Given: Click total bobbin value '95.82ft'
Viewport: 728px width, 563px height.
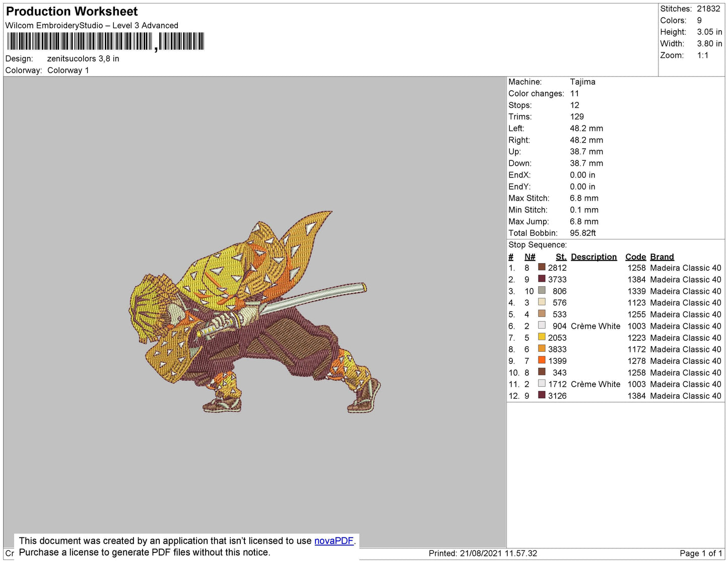Looking at the screenshot, I should click(583, 233).
